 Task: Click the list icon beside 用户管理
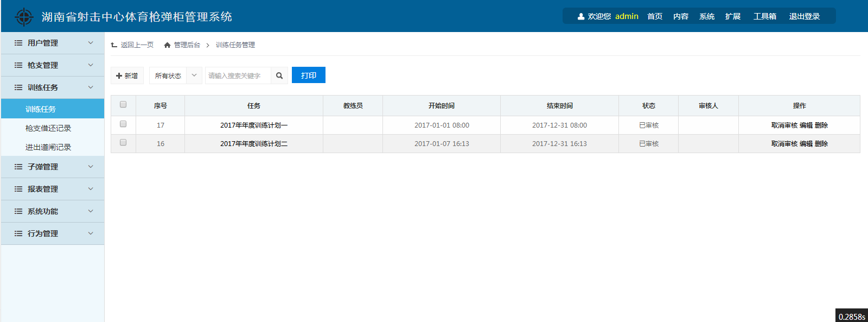tap(18, 43)
